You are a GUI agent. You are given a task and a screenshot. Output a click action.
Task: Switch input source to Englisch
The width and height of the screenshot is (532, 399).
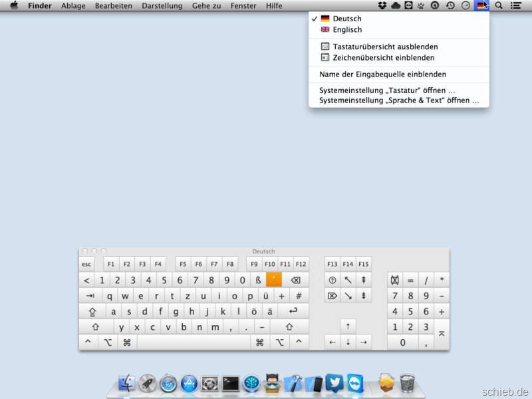(347, 29)
